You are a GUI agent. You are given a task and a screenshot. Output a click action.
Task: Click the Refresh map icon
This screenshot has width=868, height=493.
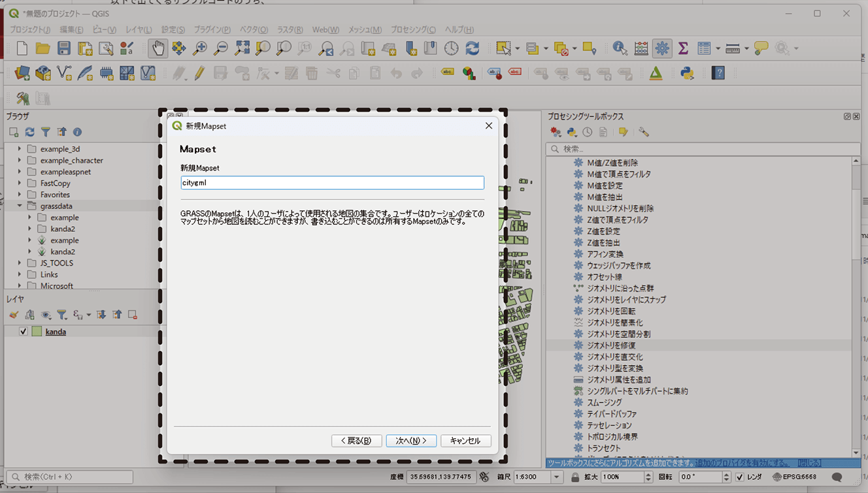click(472, 48)
